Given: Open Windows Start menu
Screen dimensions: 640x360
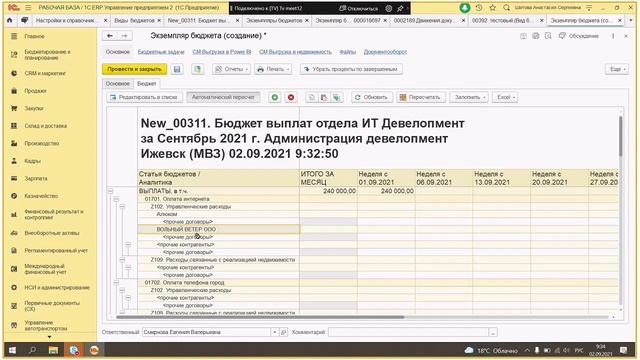Looking at the screenshot, I should (x=12, y=350).
